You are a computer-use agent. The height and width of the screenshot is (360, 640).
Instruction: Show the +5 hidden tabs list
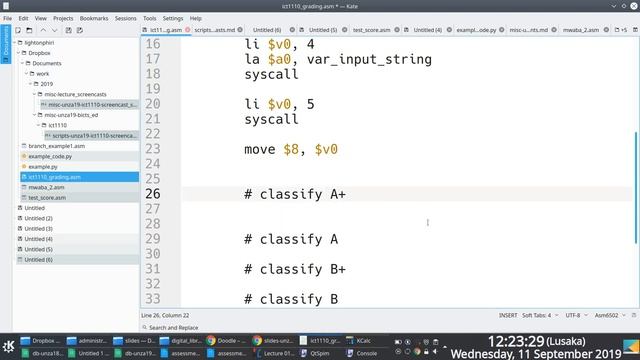(x=621, y=30)
